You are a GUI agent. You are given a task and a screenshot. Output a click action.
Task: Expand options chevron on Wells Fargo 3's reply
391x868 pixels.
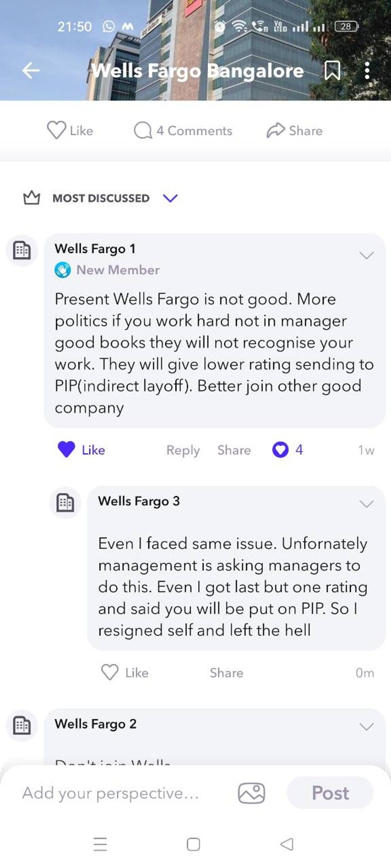coord(366,504)
